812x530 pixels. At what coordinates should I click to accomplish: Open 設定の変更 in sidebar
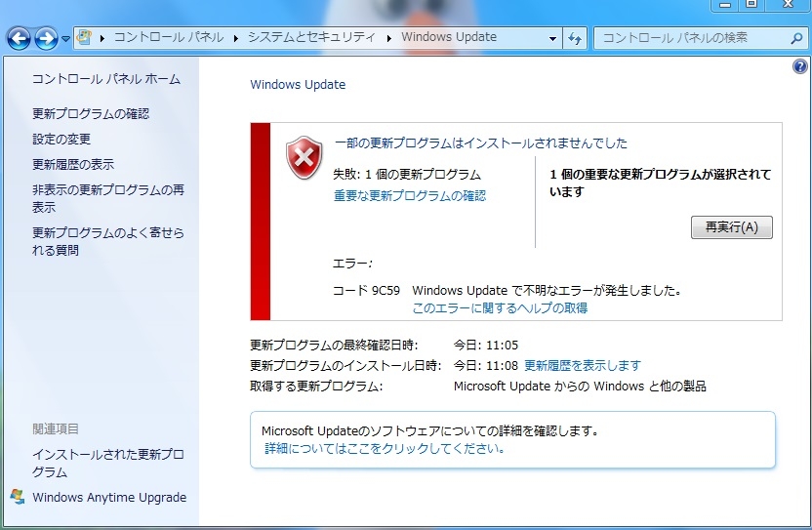pos(61,139)
